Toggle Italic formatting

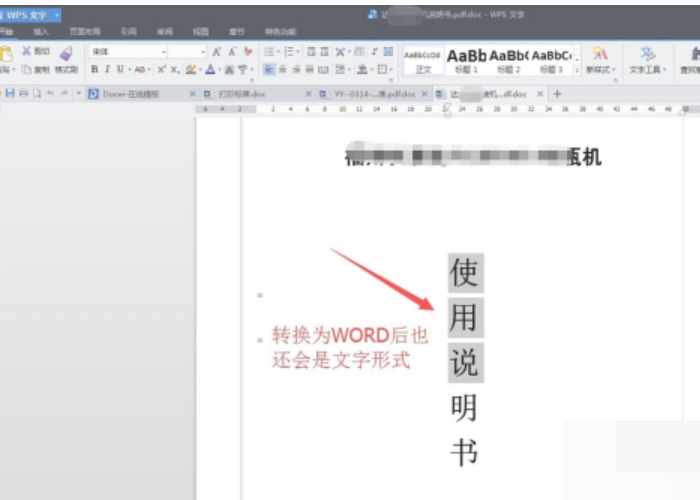[x=107, y=69]
